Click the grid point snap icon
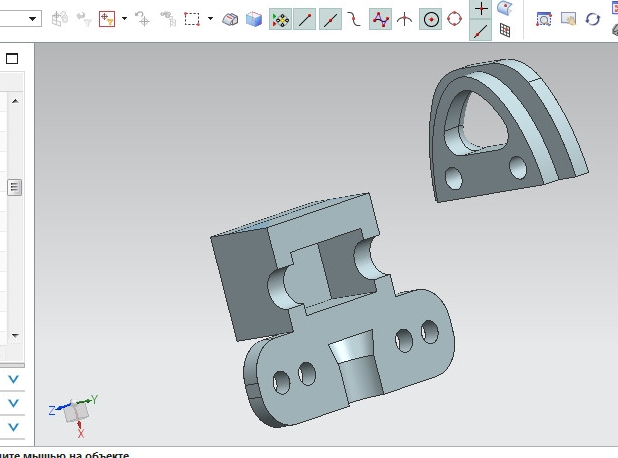 click(505, 31)
